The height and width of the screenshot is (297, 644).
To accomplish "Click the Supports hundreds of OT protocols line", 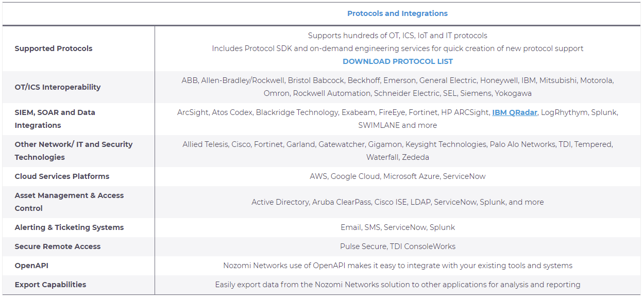I will pos(398,36).
